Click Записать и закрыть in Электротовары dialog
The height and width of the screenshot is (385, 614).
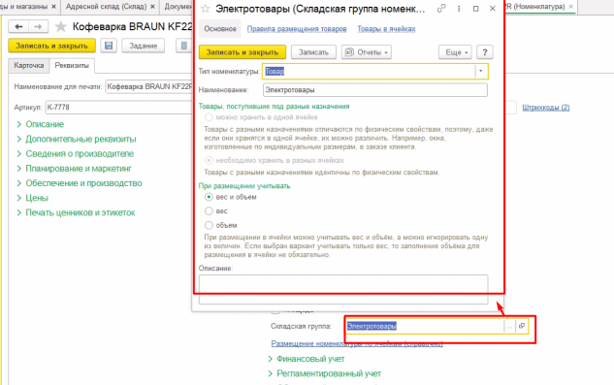[242, 52]
